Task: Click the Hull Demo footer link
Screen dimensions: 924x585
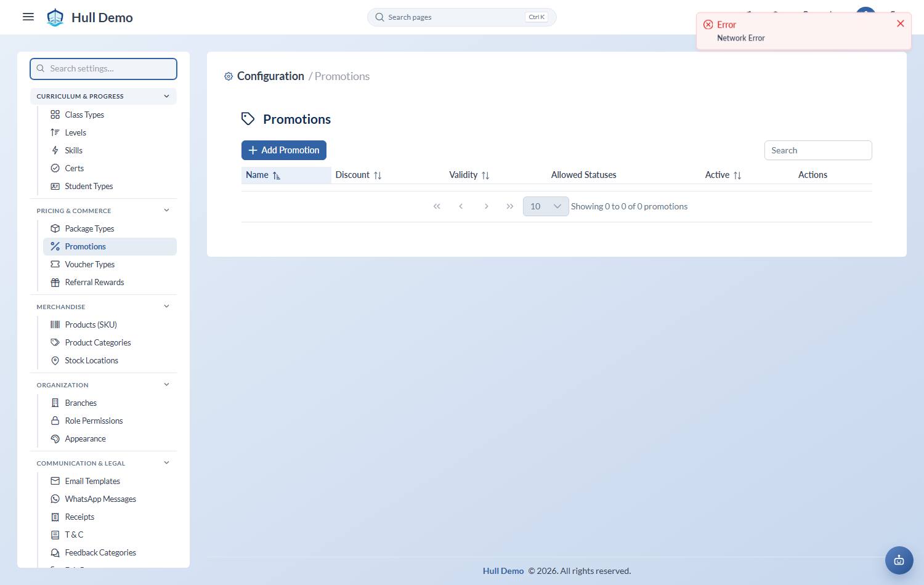Action: (x=503, y=571)
